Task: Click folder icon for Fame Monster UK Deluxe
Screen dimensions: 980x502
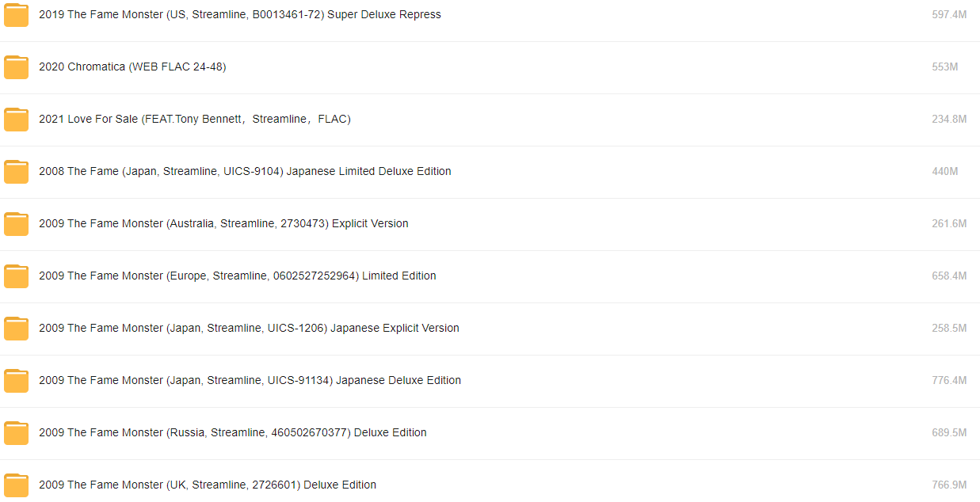Action: tap(16, 485)
